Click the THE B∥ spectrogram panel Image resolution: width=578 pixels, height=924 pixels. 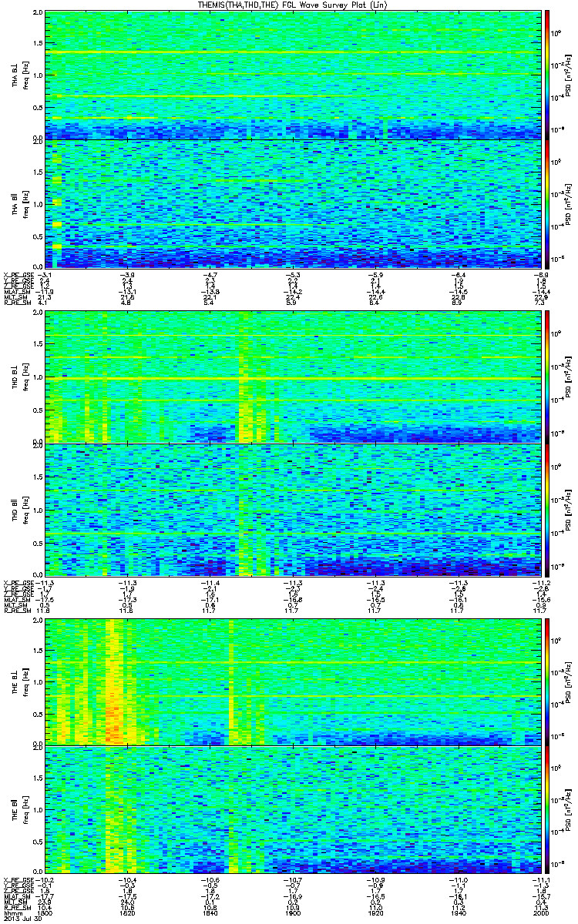[x=294, y=809]
